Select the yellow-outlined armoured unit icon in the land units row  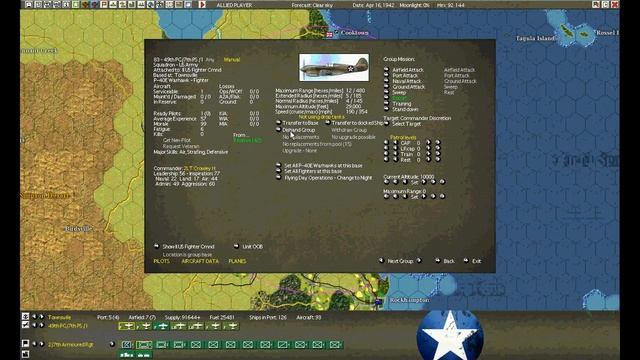144,345
